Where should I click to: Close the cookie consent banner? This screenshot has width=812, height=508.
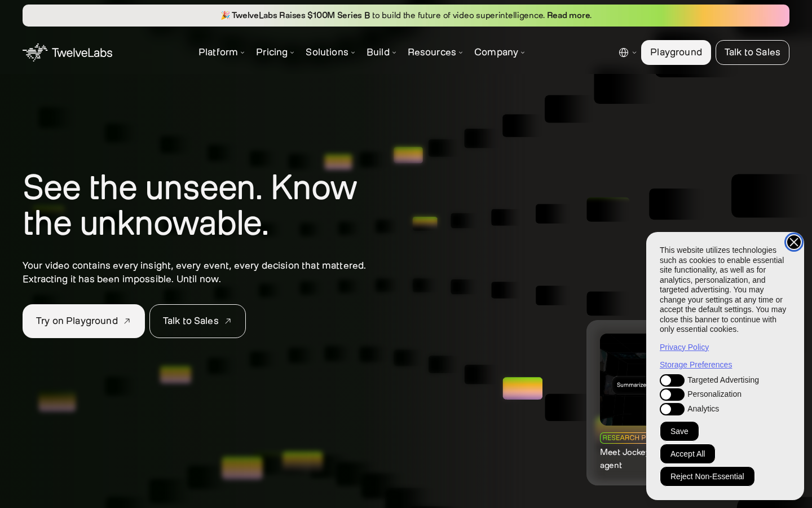point(794,242)
